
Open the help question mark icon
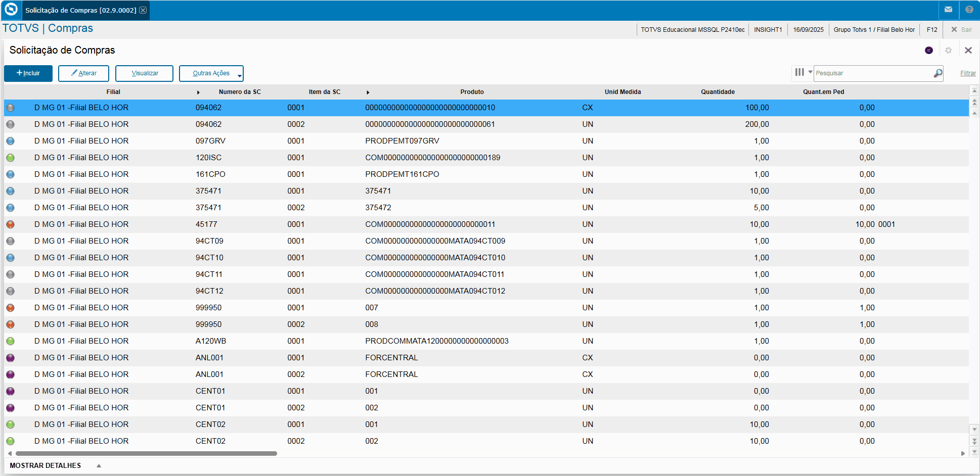point(969,10)
